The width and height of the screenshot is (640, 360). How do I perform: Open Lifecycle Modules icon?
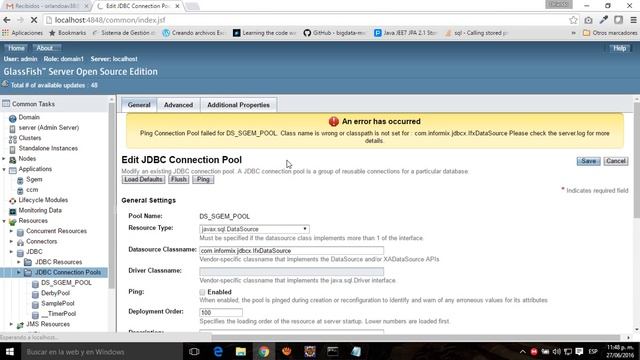(x=13, y=200)
